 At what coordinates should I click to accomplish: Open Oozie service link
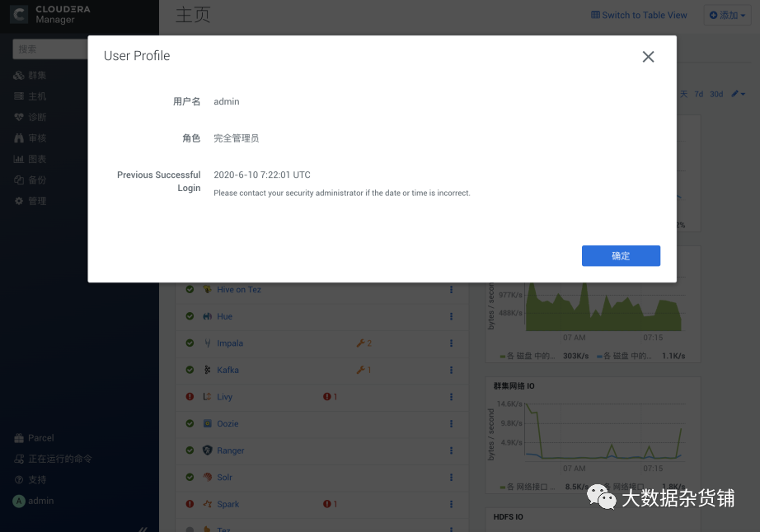(228, 423)
